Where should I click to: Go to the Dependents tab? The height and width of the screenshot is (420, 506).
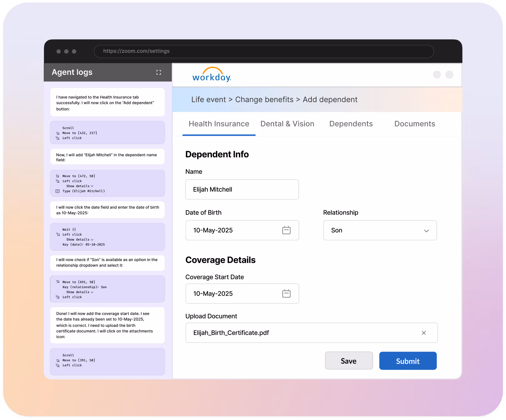point(351,124)
